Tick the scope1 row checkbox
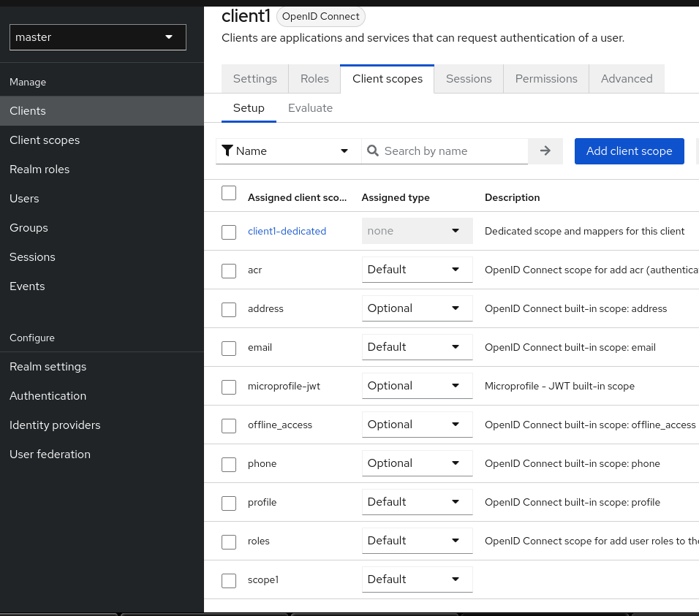 [229, 581]
